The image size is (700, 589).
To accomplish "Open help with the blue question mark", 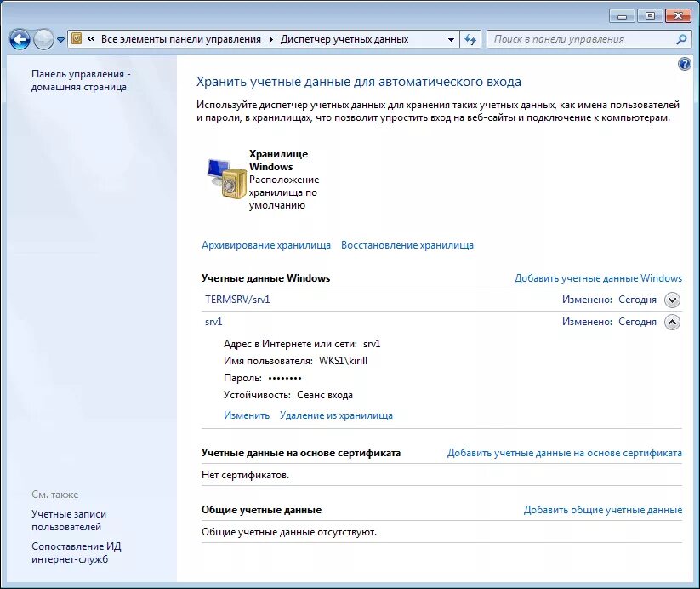I will pyautogui.click(x=685, y=64).
